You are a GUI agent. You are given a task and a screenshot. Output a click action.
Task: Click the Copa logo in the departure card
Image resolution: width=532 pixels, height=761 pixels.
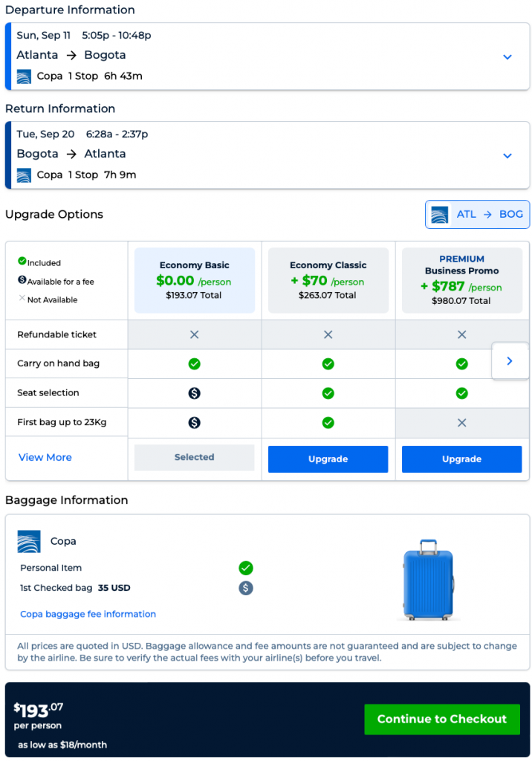point(25,76)
